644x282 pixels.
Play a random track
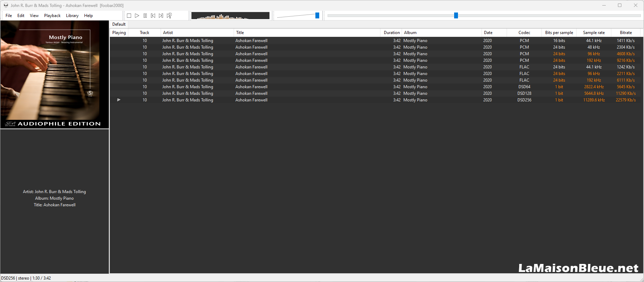point(169,16)
